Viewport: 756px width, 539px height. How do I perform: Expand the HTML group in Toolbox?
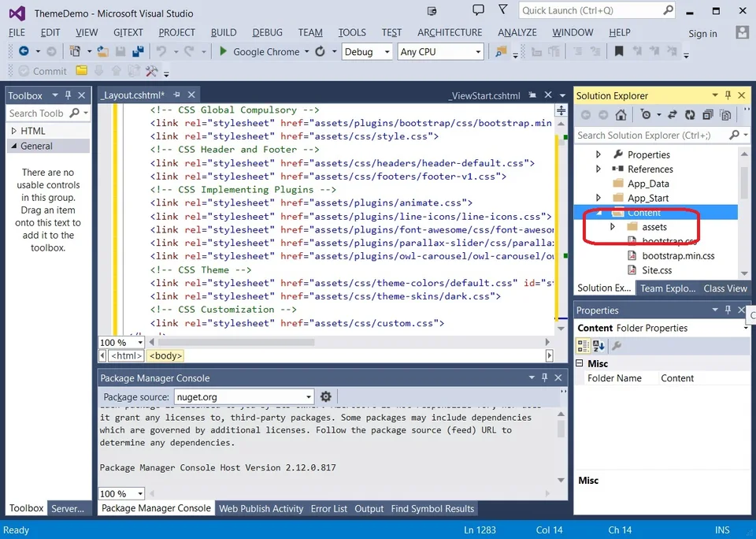[x=13, y=131]
